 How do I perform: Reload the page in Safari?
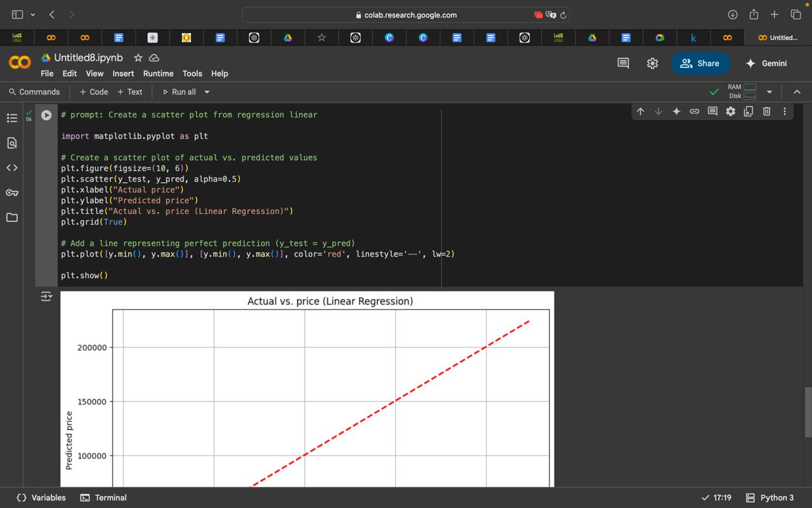(563, 15)
